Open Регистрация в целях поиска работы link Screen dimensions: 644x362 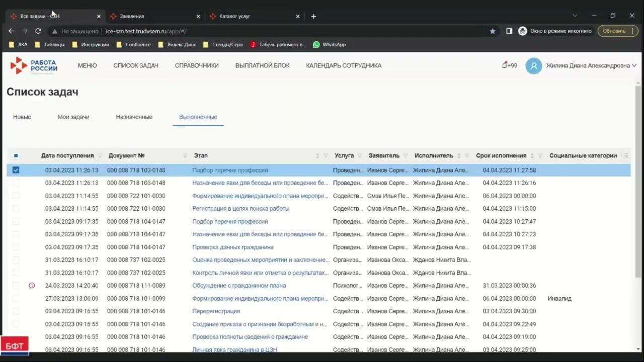click(241, 209)
